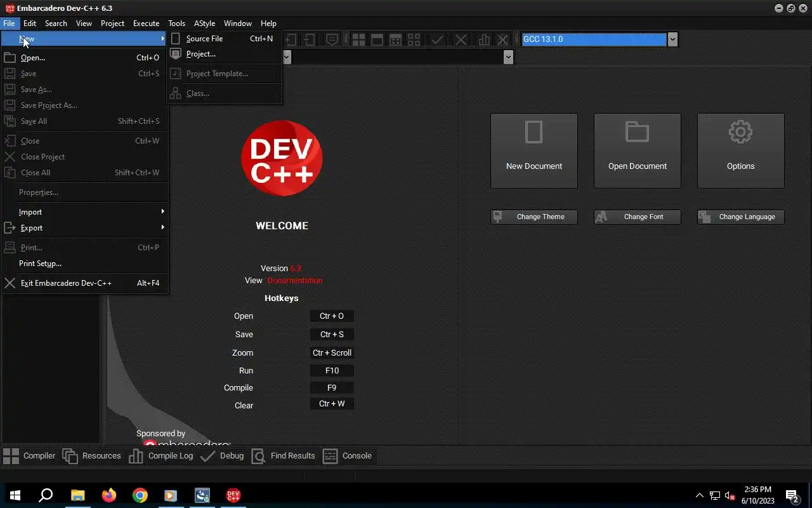The image size is (812, 508).
Task: Open File Explorer from the taskbar
Action: pyautogui.click(x=77, y=495)
